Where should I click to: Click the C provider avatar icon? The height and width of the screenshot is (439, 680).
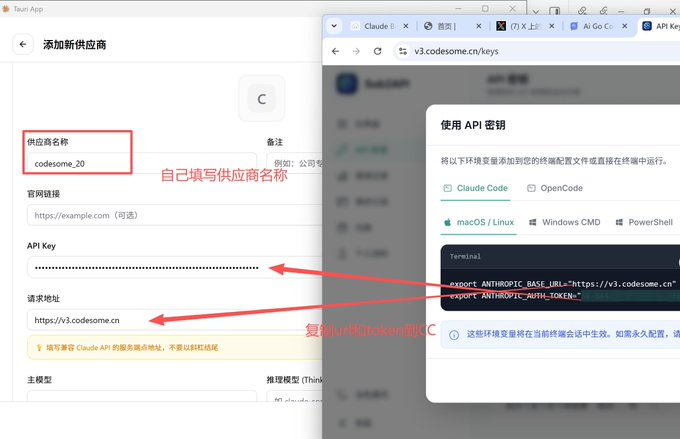262,99
